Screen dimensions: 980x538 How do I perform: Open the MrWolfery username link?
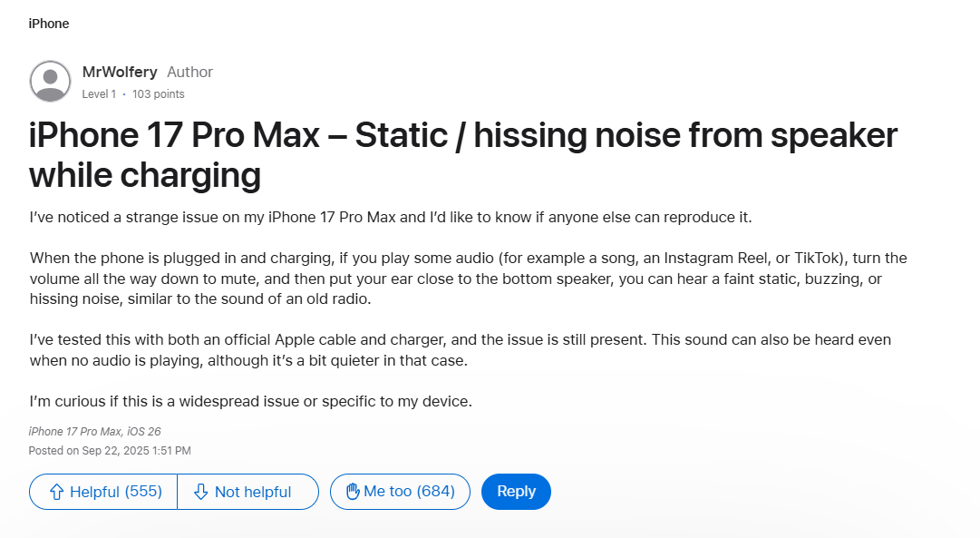coord(120,72)
